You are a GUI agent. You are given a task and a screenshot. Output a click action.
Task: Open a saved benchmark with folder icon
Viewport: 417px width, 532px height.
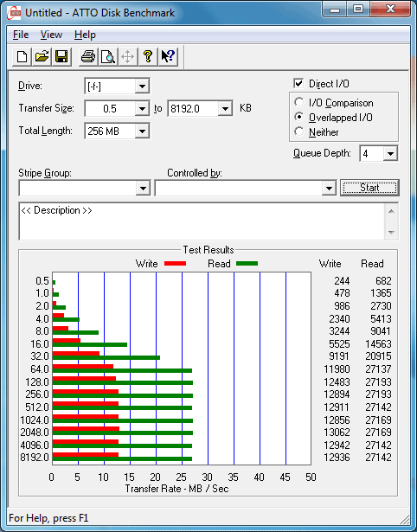tap(42, 56)
